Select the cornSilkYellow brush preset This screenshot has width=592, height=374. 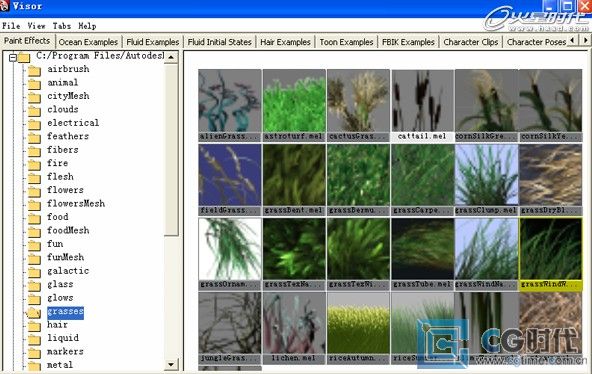(551, 105)
